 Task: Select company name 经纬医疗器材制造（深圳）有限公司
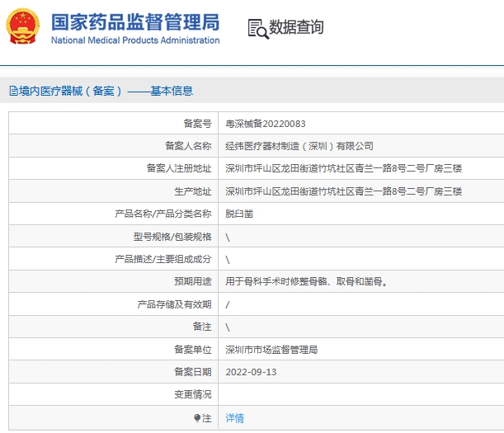coord(299,146)
